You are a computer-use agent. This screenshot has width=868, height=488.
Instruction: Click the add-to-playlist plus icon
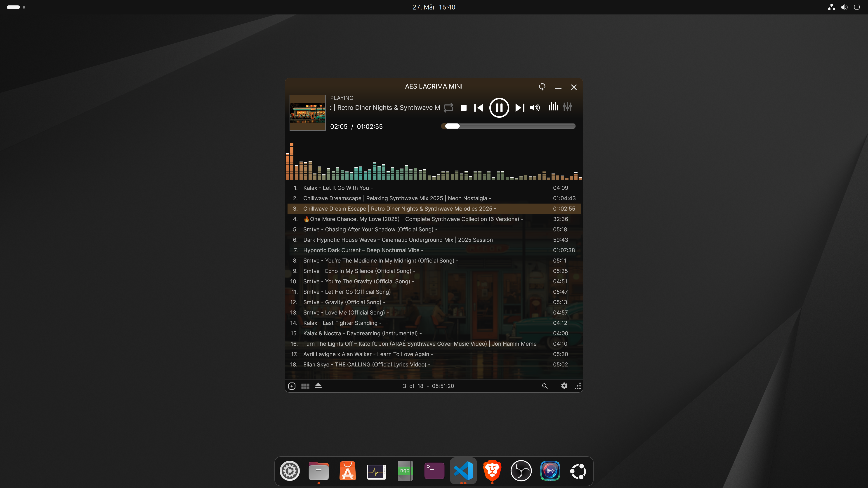292,386
